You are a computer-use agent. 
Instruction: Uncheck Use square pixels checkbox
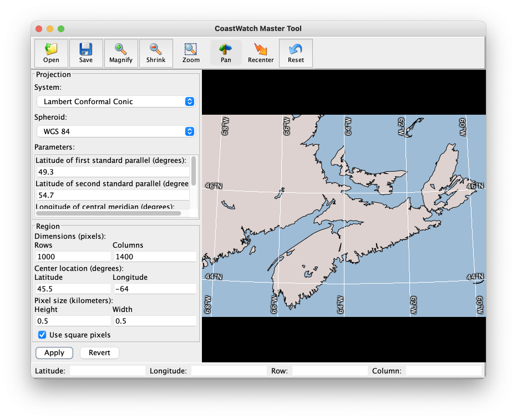pos(42,335)
